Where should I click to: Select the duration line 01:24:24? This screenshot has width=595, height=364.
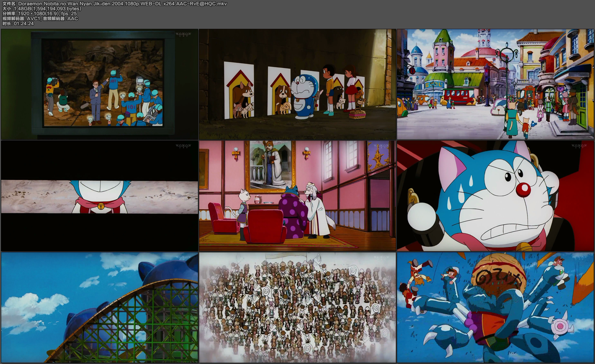(18, 24)
